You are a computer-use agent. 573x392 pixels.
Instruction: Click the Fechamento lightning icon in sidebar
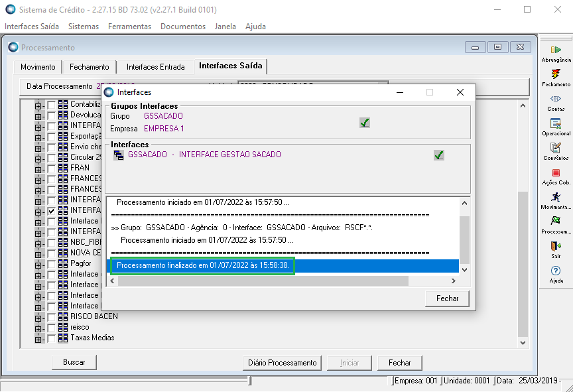pos(556,74)
